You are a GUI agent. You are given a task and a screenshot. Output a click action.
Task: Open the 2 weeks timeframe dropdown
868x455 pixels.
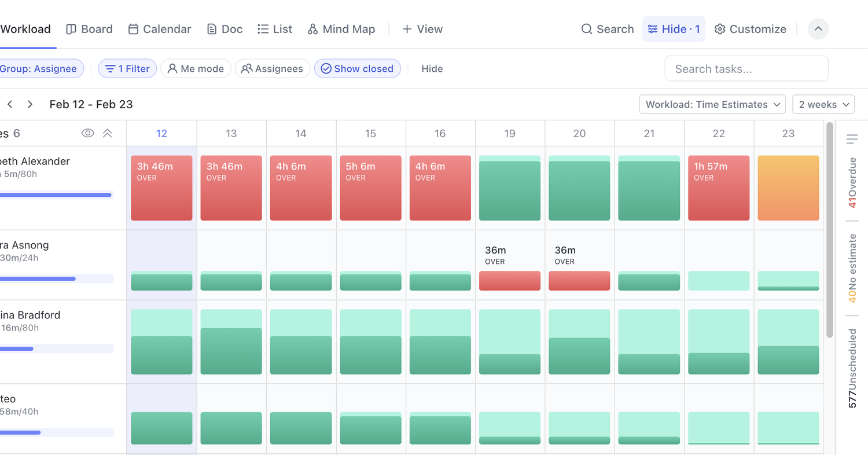tap(823, 104)
